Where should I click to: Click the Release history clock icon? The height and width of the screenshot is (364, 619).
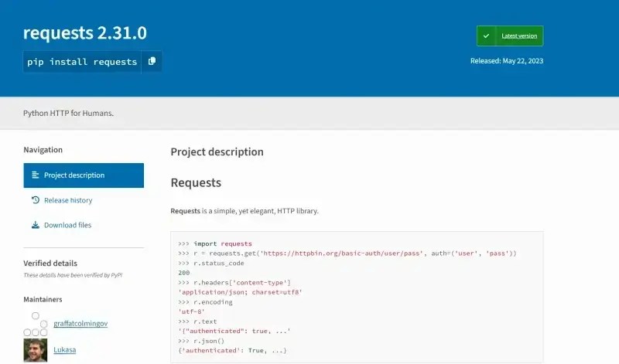[36, 200]
